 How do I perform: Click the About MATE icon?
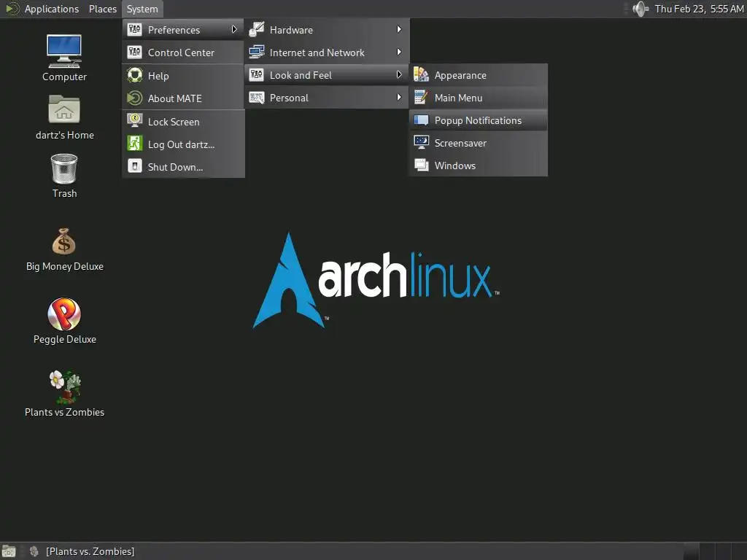coord(135,98)
